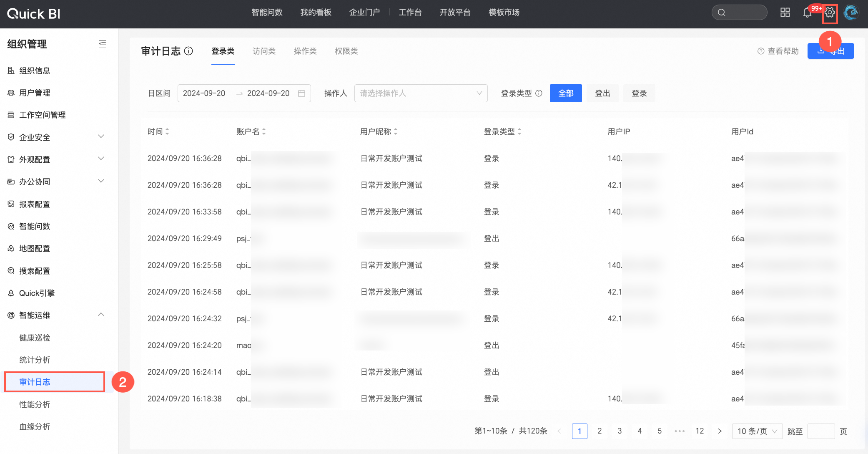
Task: Select 全部 login type filter
Action: [x=566, y=93]
